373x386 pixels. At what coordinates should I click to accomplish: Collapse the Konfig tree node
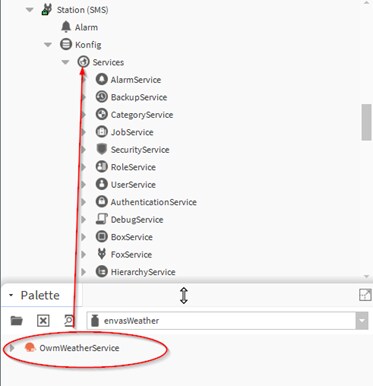point(48,44)
